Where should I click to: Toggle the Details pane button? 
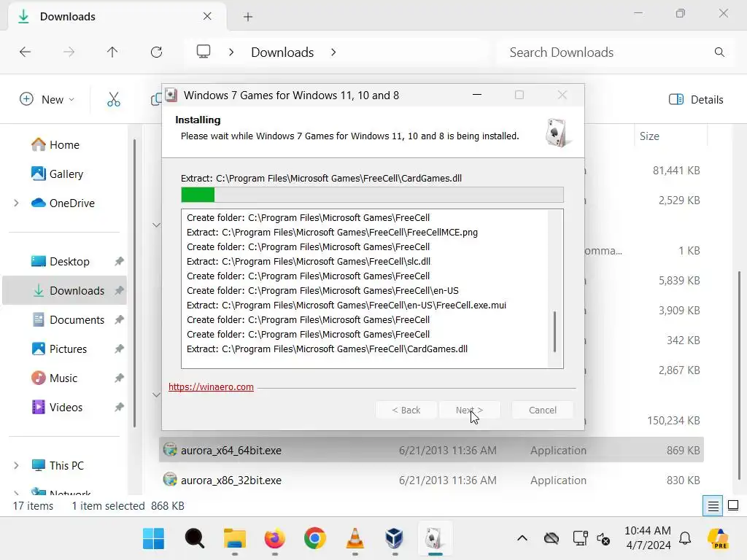click(x=696, y=99)
